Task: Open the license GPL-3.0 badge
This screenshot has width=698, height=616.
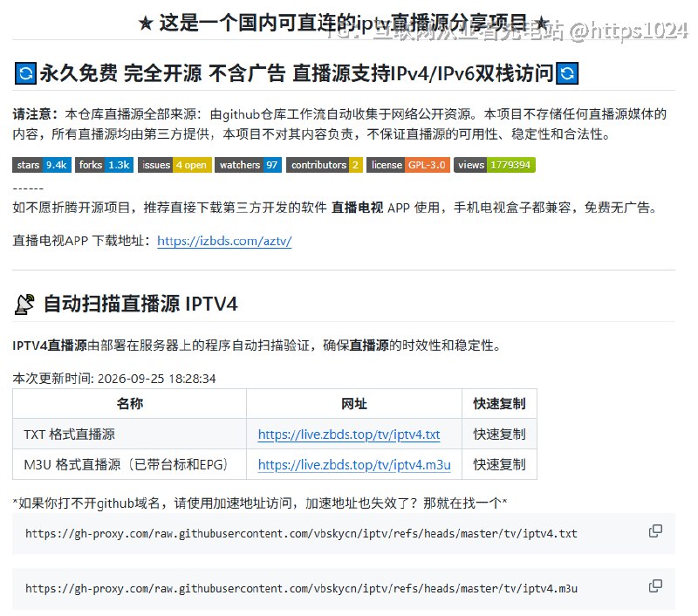Action: 408,165
